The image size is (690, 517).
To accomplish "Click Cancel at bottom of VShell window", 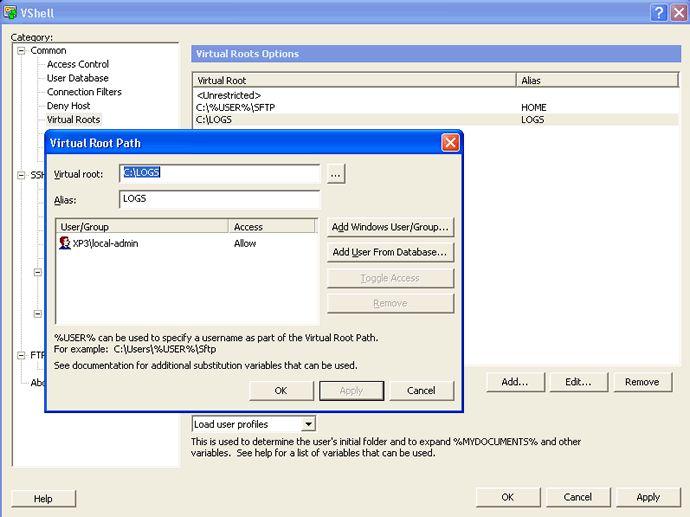I will click(578, 497).
